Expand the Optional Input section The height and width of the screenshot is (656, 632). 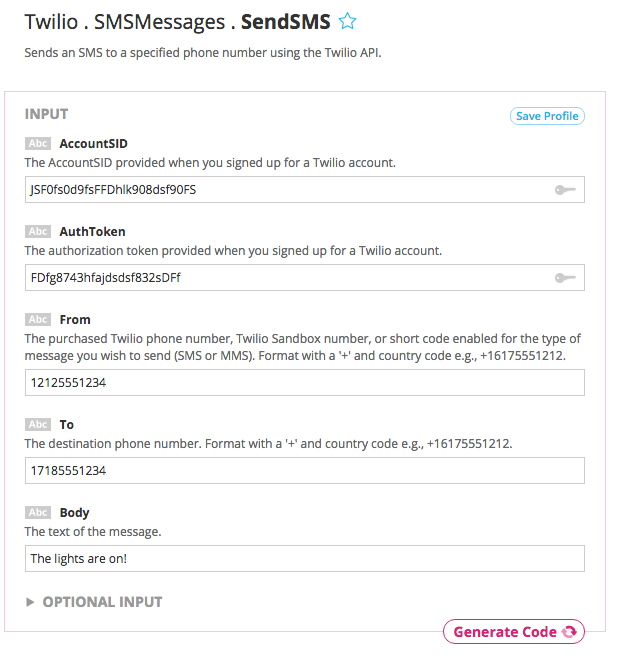[94, 602]
